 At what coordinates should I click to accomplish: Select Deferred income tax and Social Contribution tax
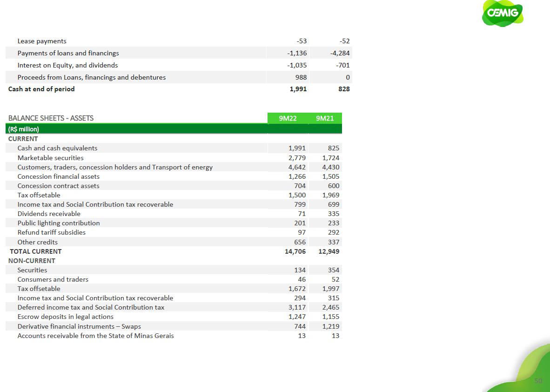click(91, 307)
